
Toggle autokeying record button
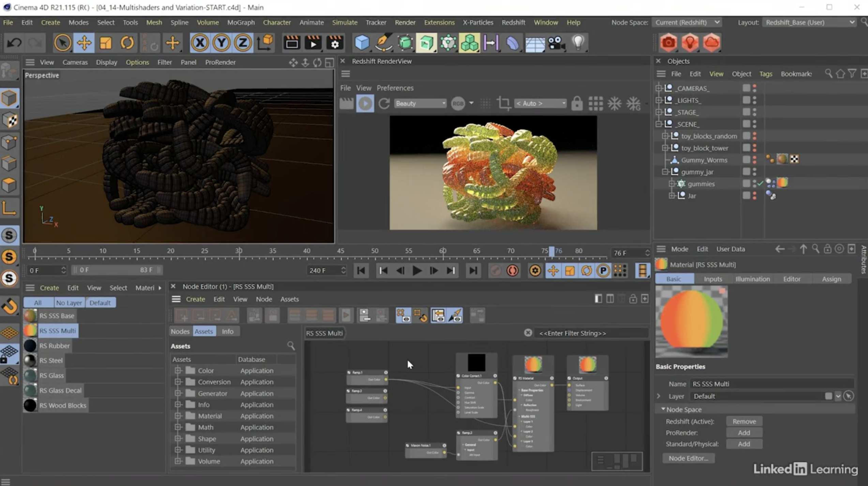pos(512,271)
